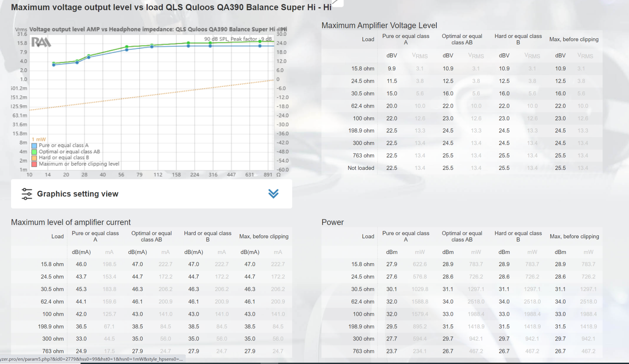Click the dB(mA) column header under Optimal class AB
Viewport: 629px width, 364px height.
137,252
